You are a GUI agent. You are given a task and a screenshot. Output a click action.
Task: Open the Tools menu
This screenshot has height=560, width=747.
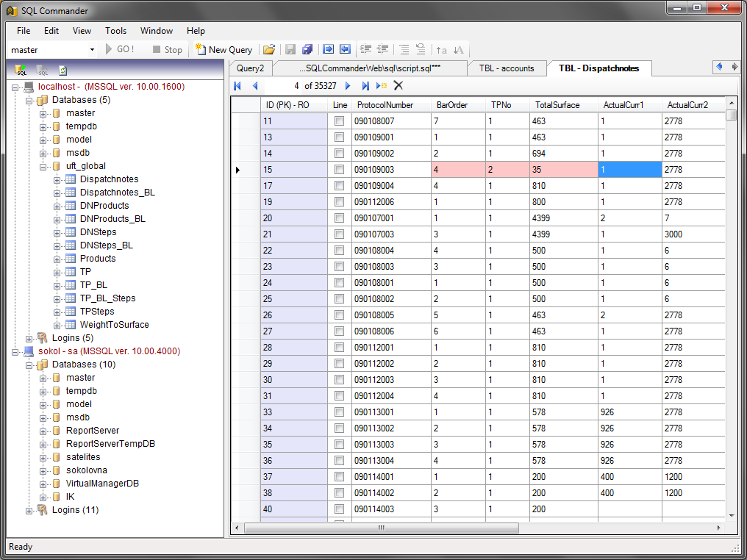pyautogui.click(x=115, y=31)
